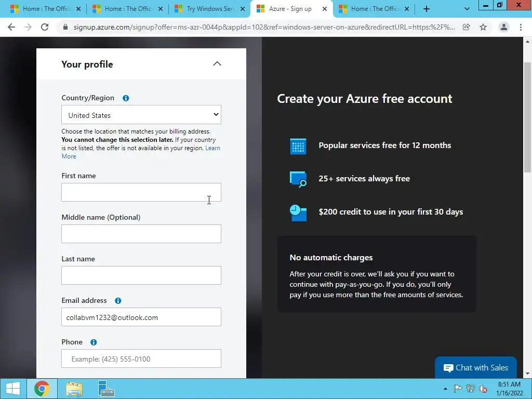Open Server Manager from the taskbar
This screenshot has width=532, height=399.
(x=106, y=389)
